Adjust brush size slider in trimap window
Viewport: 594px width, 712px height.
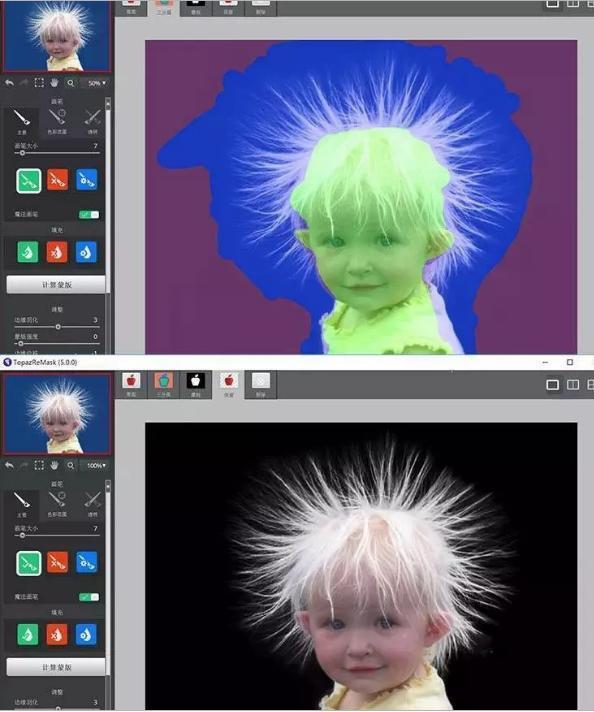57,153
